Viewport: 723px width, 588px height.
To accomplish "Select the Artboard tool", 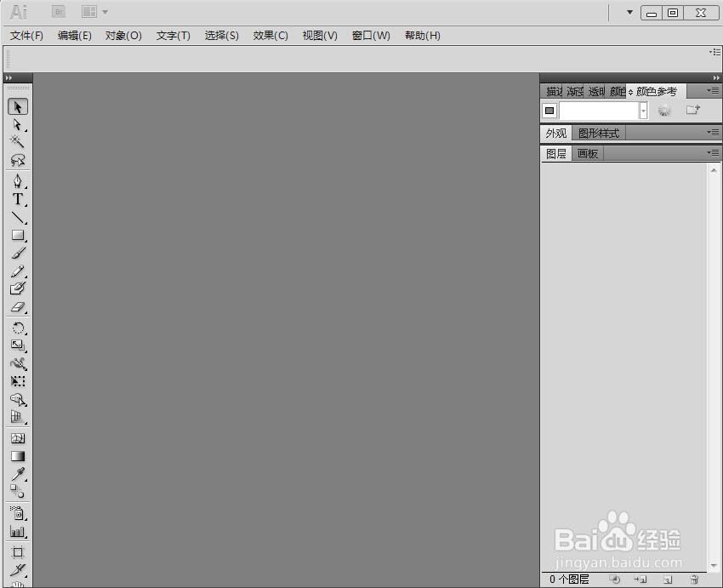I will pos(18,552).
